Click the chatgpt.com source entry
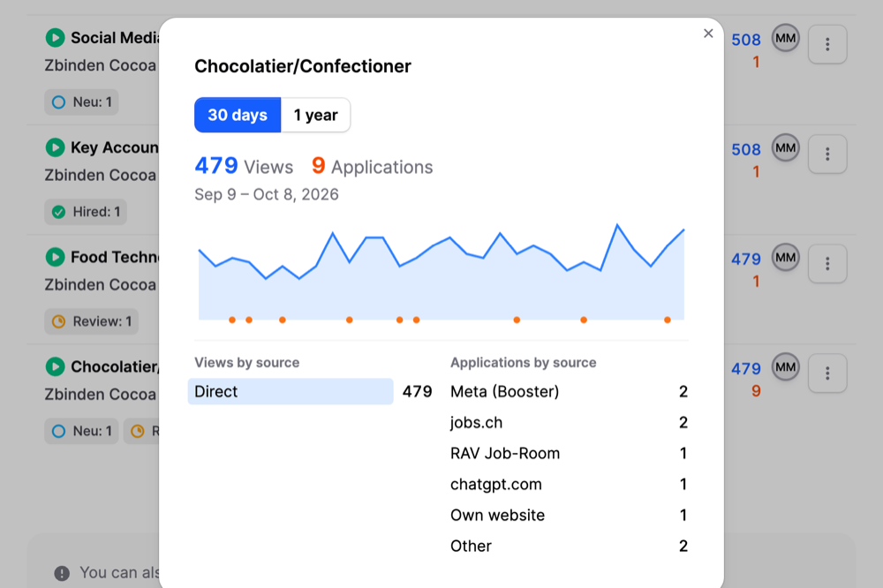Image resolution: width=883 pixels, height=588 pixels. (569, 485)
